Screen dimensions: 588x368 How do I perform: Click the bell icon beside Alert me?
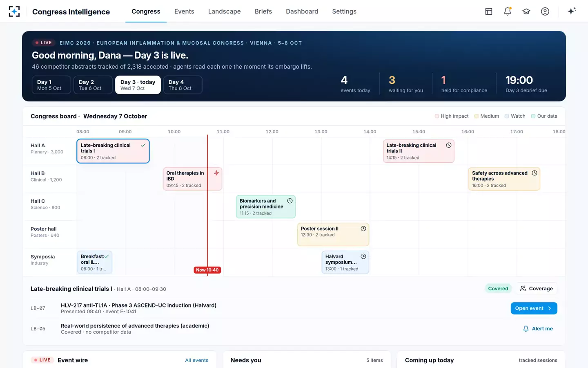pos(526,329)
